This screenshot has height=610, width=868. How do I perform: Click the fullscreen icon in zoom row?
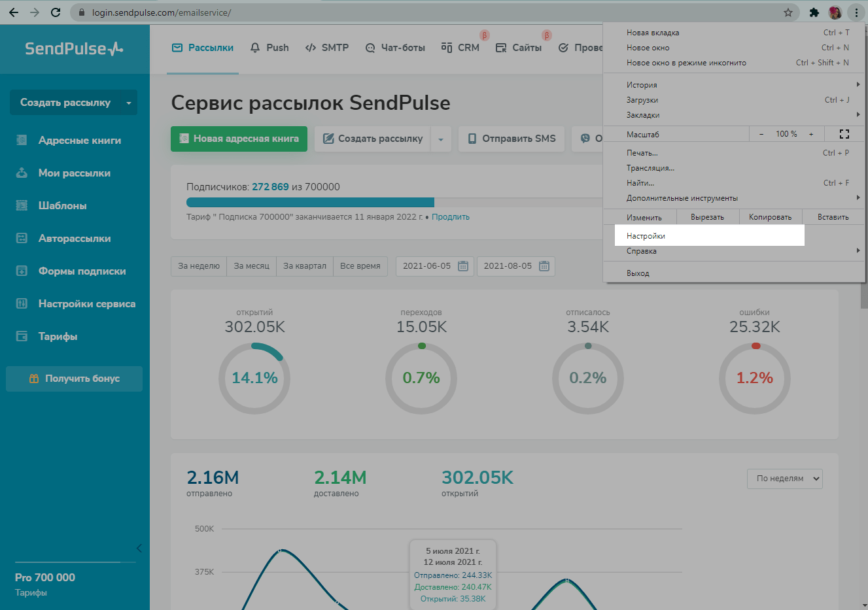[x=844, y=134]
